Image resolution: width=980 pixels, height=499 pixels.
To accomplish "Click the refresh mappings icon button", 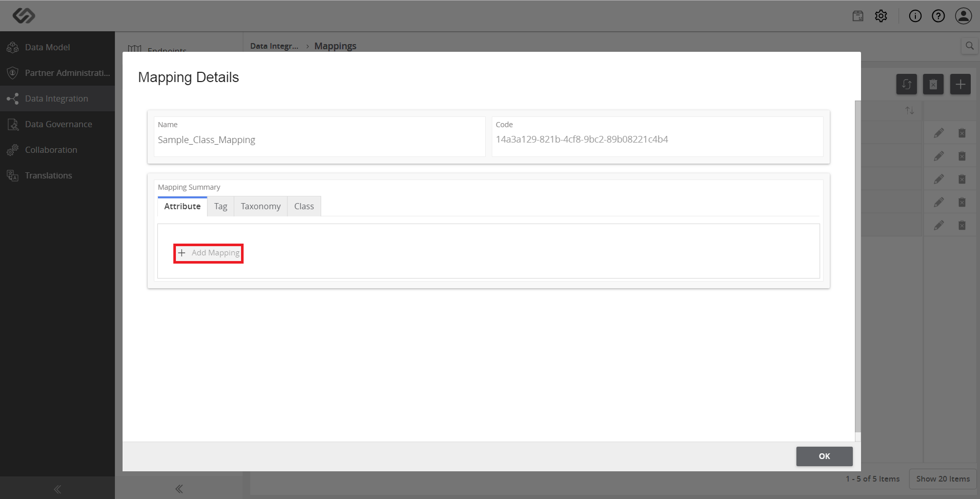I will (907, 84).
